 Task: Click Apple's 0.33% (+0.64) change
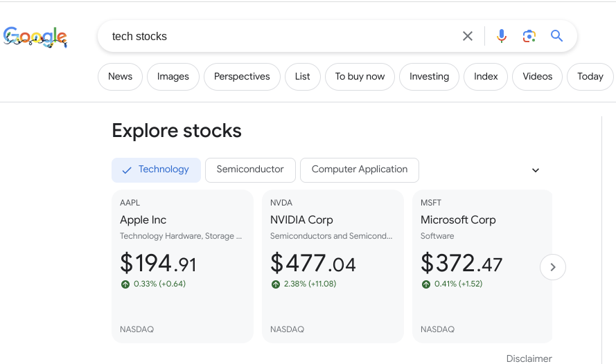tap(159, 284)
